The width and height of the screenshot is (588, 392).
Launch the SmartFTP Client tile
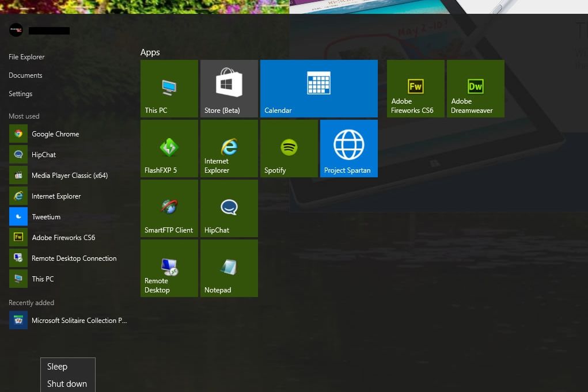tap(169, 208)
